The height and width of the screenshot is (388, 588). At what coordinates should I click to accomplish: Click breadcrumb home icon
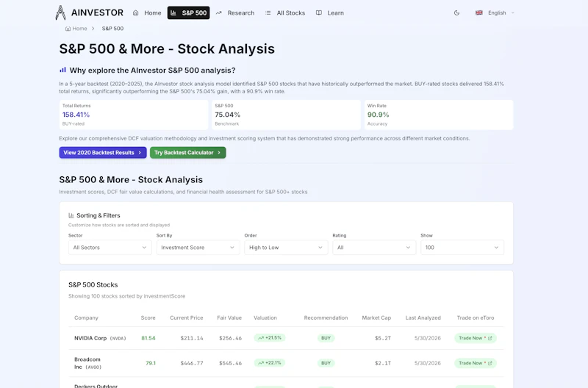[68, 29]
